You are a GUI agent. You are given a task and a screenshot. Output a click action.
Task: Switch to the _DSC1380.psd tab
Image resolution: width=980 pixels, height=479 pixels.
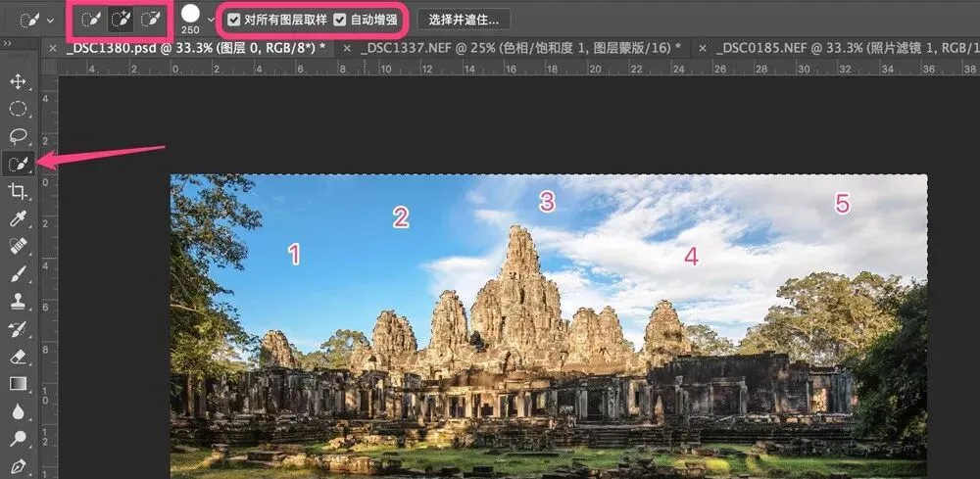196,48
